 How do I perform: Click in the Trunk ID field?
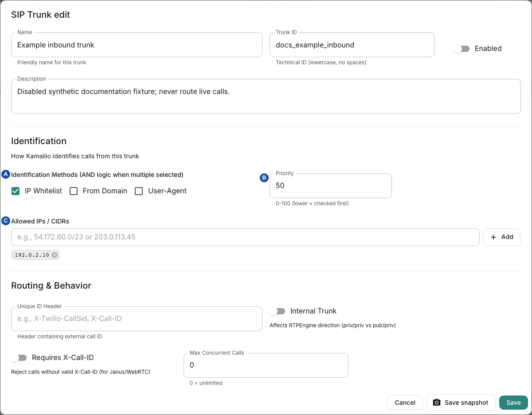coord(352,45)
